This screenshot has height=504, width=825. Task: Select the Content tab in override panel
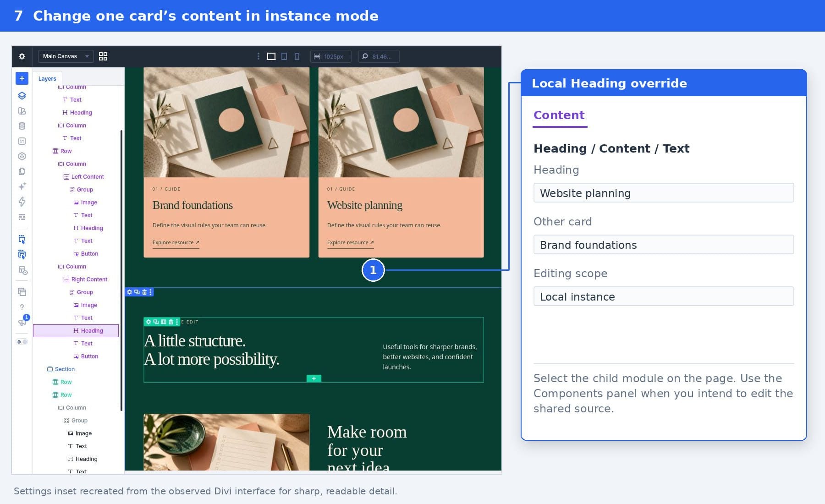(x=559, y=115)
